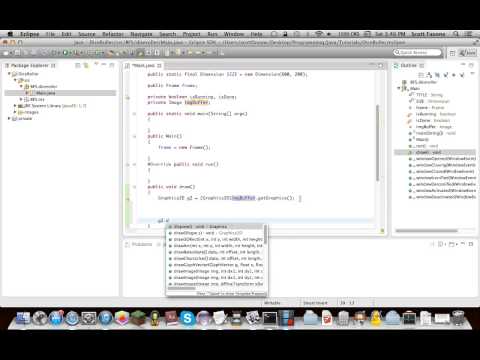The image size is (480, 360).
Task: Open Finder from the Dock
Action: pos(23,318)
